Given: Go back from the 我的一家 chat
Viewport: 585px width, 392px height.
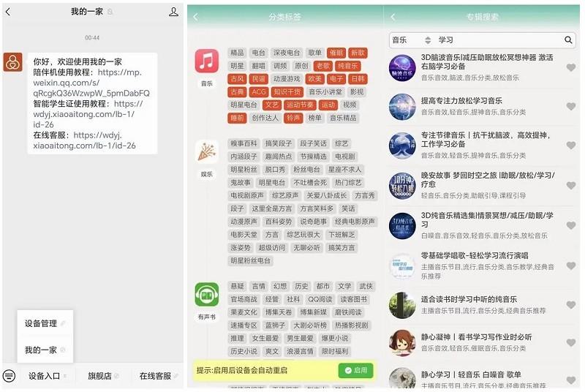Looking at the screenshot, I should click(8, 12).
